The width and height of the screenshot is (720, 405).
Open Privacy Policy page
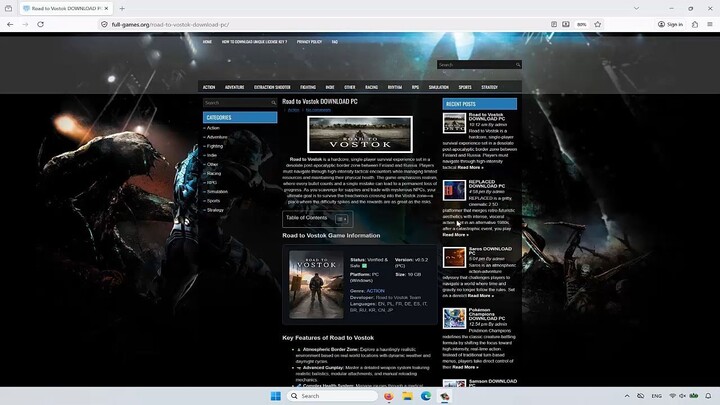click(x=309, y=42)
